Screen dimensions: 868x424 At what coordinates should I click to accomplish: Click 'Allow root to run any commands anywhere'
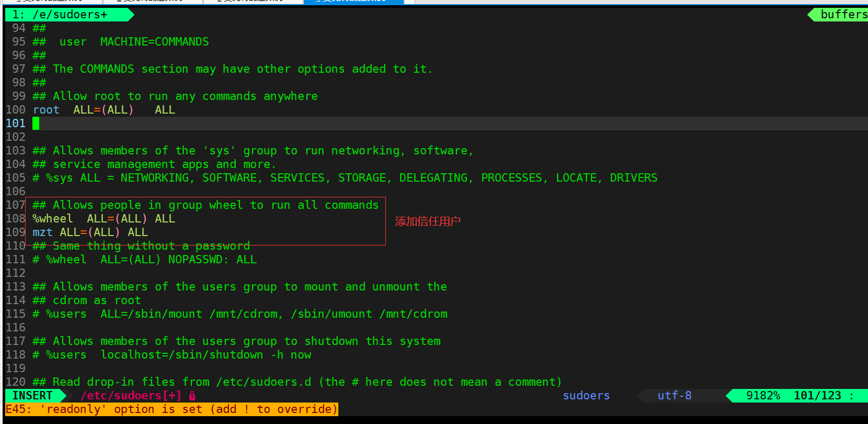pos(185,96)
